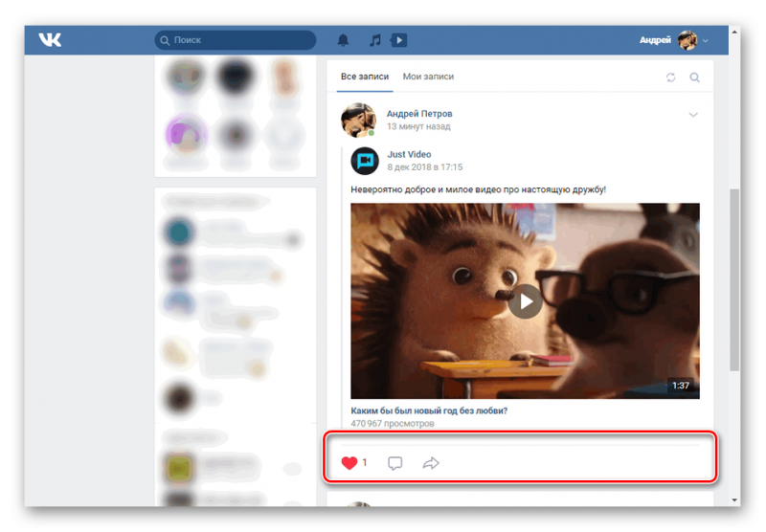
Task: Open post timestamp 13 минут назад
Action: (418, 126)
